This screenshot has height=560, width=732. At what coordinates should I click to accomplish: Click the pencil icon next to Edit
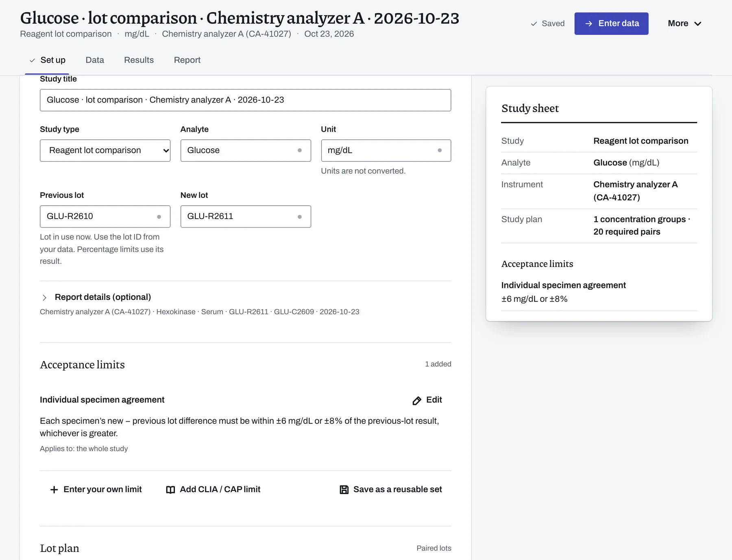(x=417, y=401)
